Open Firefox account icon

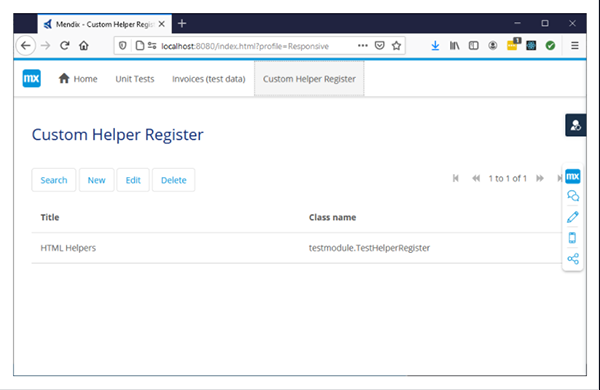click(x=493, y=46)
